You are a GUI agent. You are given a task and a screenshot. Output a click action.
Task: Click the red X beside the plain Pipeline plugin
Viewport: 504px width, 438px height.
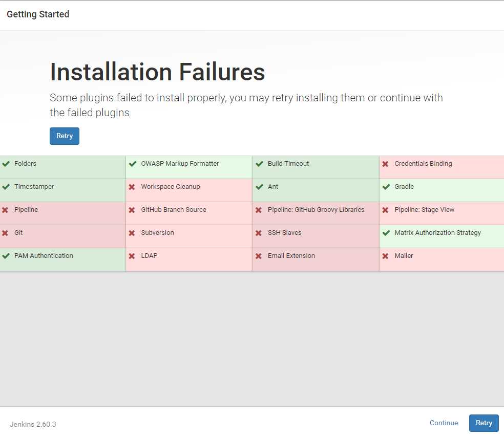point(5,210)
